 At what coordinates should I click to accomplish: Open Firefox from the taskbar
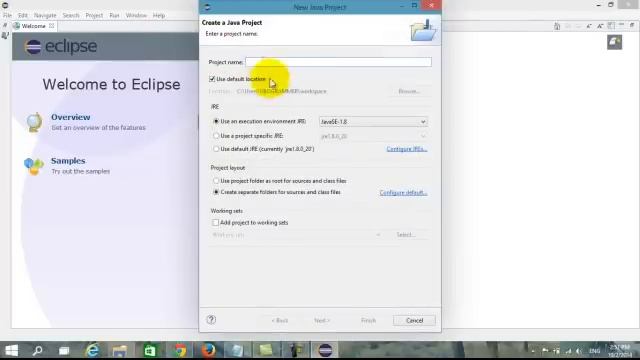pyautogui.click(x=208, y=350)
